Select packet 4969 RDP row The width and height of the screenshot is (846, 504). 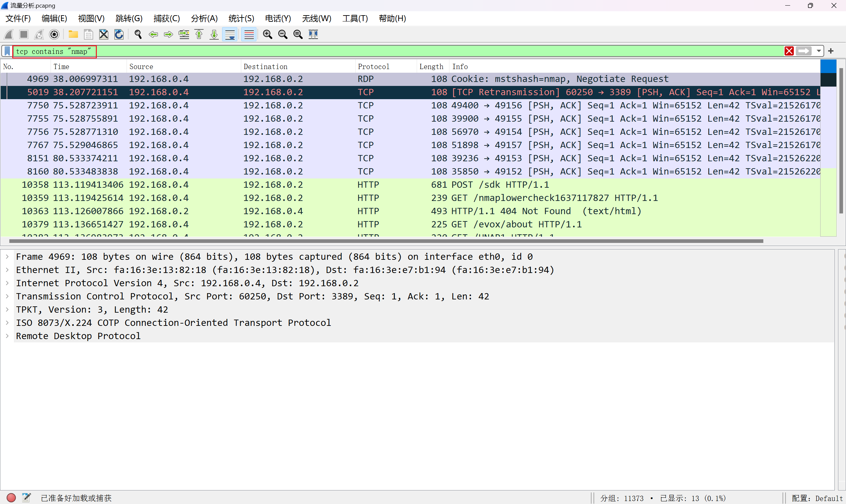410,79
